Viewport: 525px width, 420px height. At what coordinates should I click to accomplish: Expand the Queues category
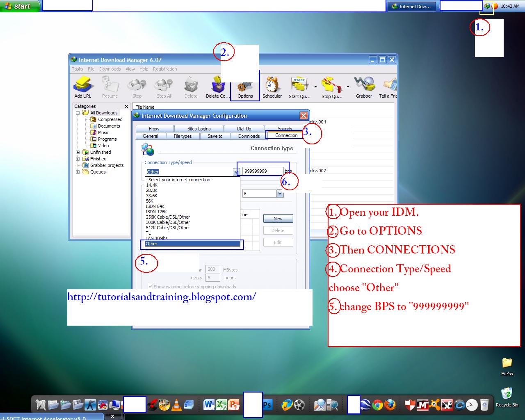tap(78, 172)
